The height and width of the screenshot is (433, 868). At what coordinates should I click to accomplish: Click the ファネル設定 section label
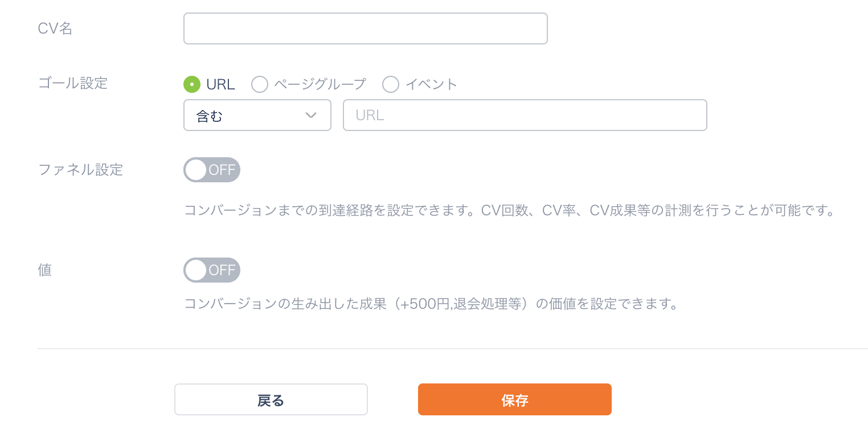[x=80, y=170]
